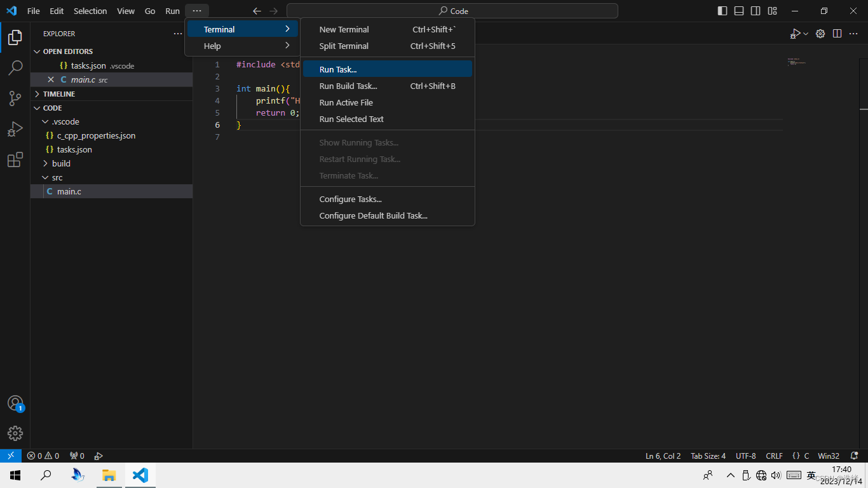Click the UTF-8 encoding status item
Screen dimensions: 868x488
(745, 456)
